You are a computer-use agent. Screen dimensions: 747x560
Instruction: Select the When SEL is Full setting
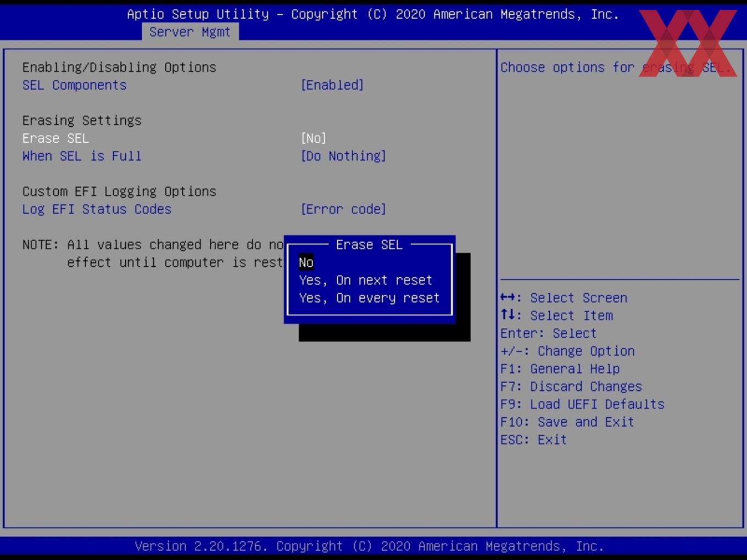82,156
